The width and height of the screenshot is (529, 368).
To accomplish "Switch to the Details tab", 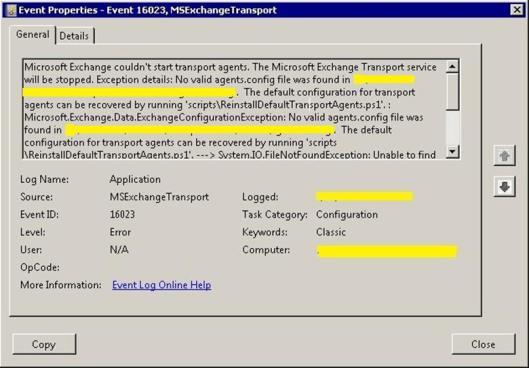I will (x=74, y=36).
